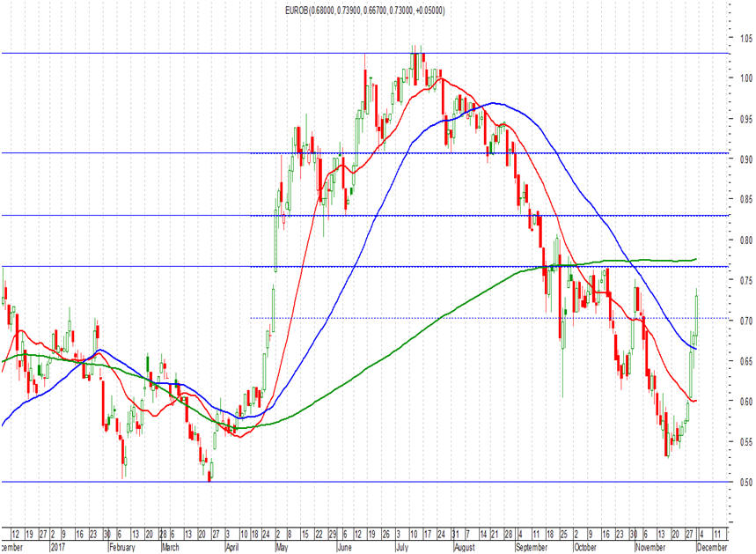
Task: Select the top horizontal resistance line near 1.03
Action: [365, 54]
